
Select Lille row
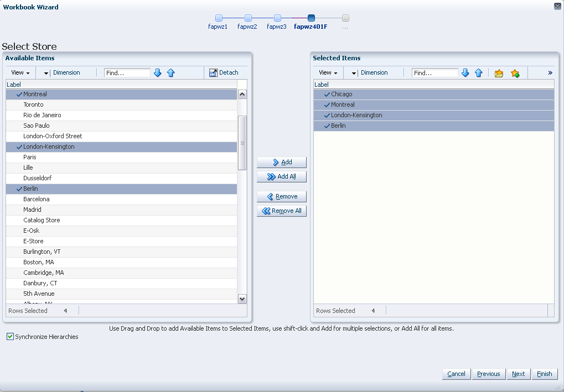click(122, 168)
